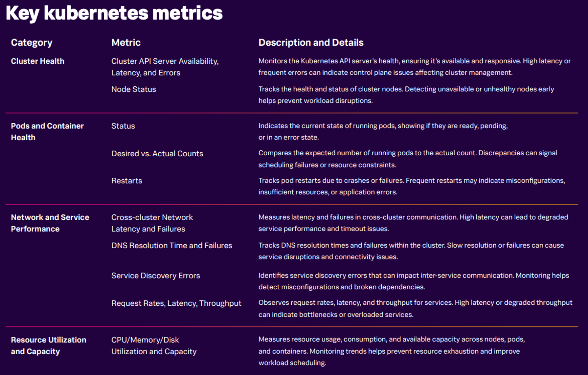588x375 pixels.
Task: Click Cross-cluster Network Latency and Failures
Action: tap(152, 223)
